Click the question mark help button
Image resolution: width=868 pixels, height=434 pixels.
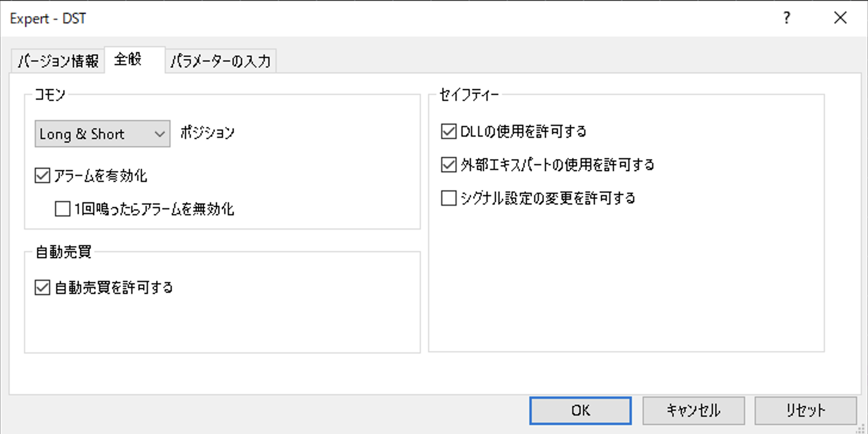pyautogui.click(x=786, y=18)
